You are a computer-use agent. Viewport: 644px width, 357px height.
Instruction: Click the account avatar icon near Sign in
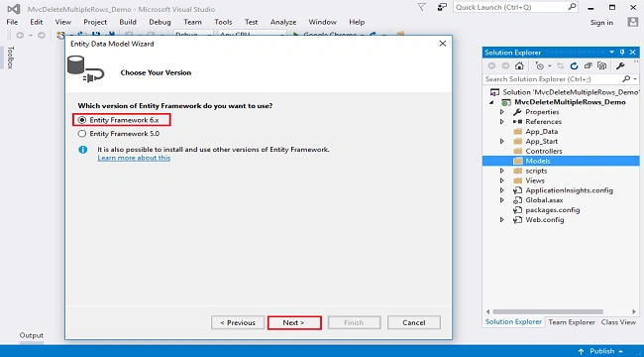[x=632, y=22]
